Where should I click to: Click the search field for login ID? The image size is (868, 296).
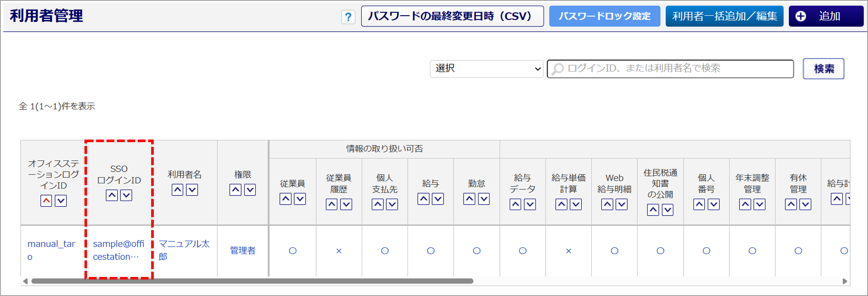pyautogui.click(x=670, y=69)
